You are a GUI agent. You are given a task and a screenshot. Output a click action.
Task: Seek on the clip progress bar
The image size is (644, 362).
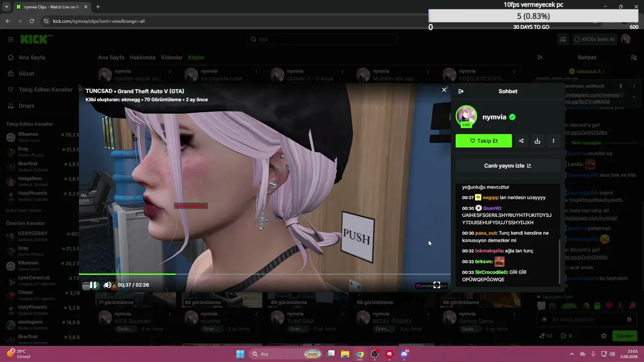coord(265,274)
